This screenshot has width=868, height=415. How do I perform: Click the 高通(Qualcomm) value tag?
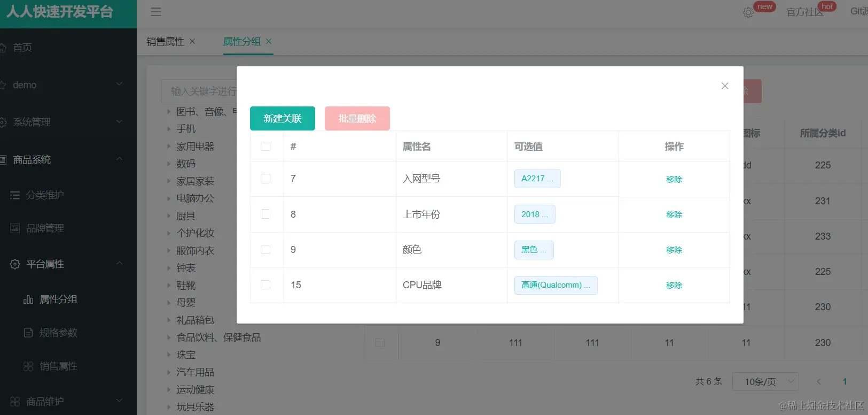pos(556,285)
